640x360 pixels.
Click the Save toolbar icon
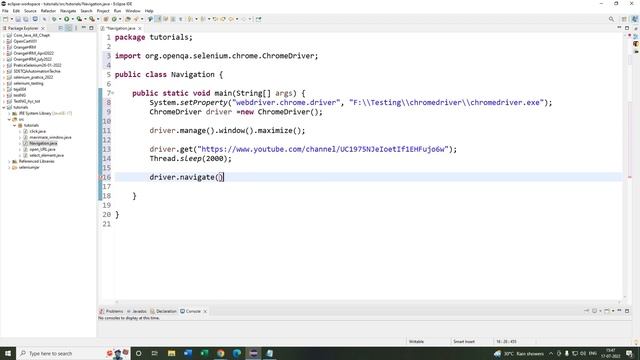pyautogui.click(x=18, y=19)
